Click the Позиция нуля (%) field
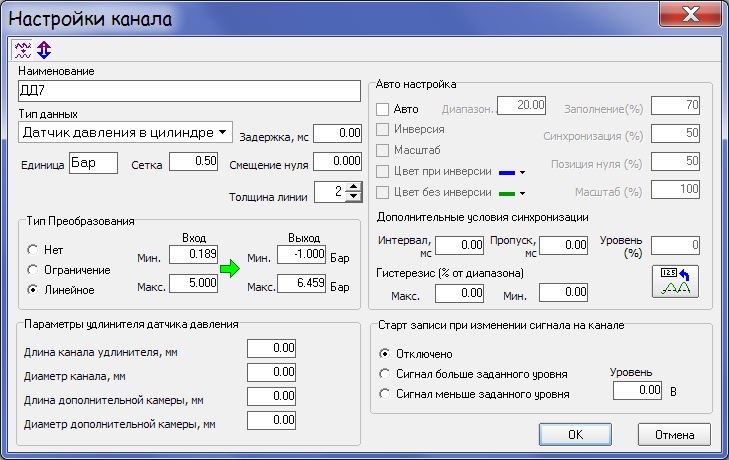729x460 pixels. (x=676, y=161)
